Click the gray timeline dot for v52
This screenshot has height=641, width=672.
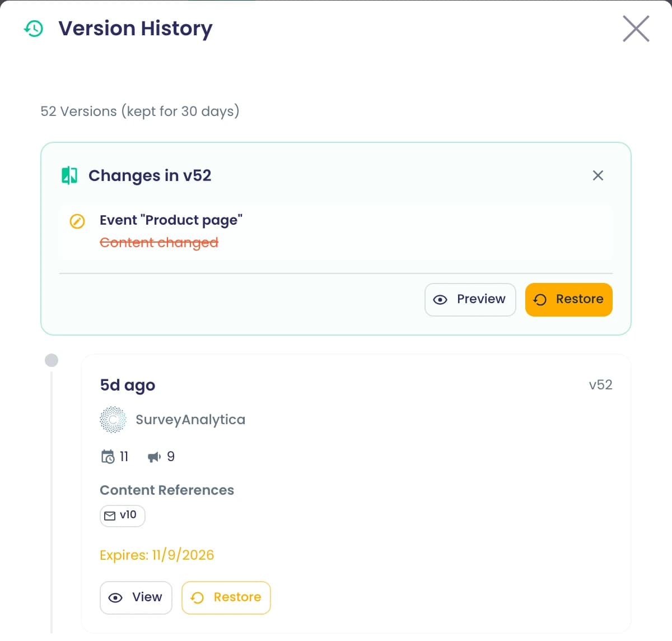pyautogui.click(x=52, y=360)
